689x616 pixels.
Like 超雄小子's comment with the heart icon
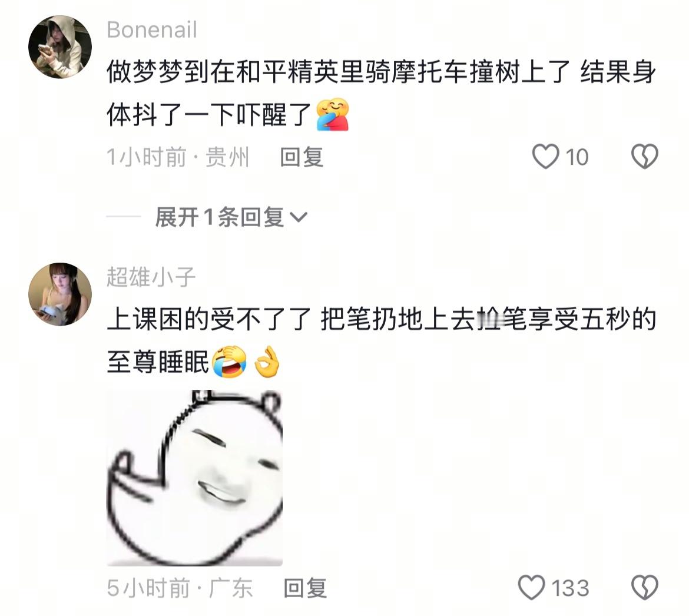tap(532, 588)
